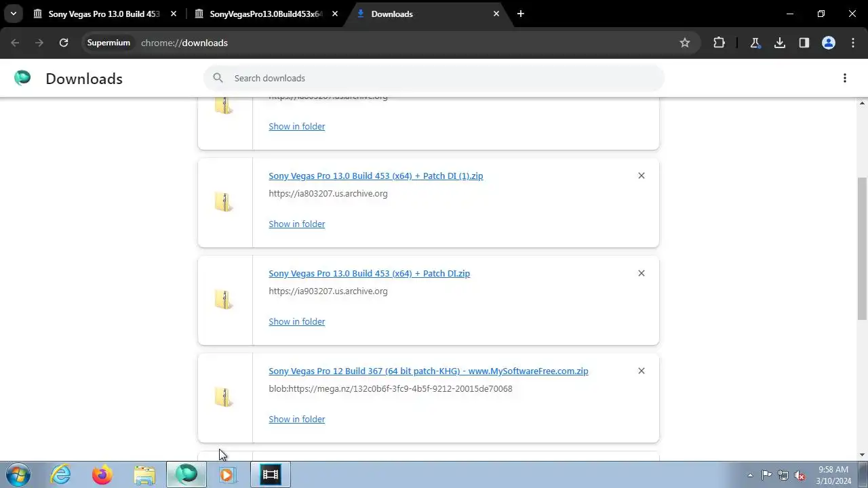Click the ia903207.us.archive.org URL text
Viewport: 868px width, 488px height.
tap(328, 291)
